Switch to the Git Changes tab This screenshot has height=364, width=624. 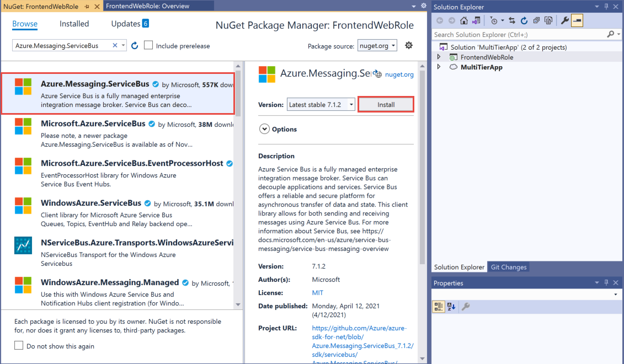tap(508, 267)
